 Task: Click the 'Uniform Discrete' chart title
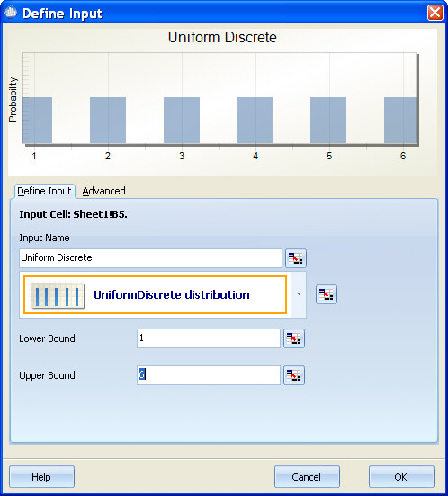point(222,37)
